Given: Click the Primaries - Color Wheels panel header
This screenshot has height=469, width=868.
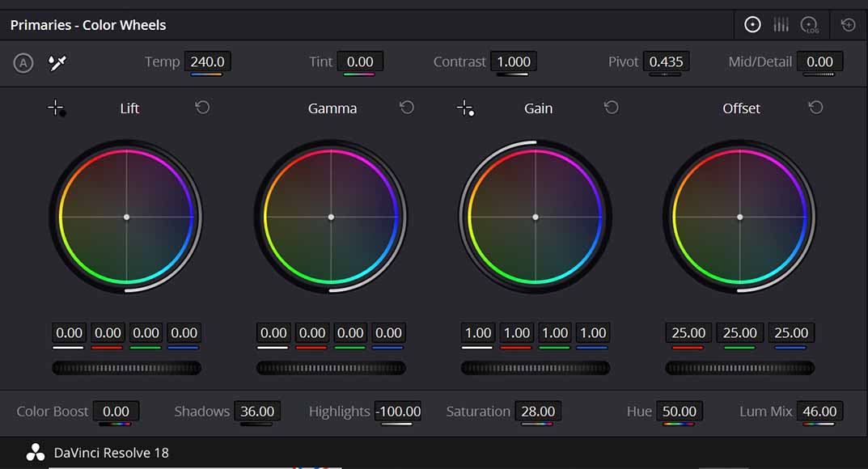Looking at the screenshot, I should click(x=87, y=24).
